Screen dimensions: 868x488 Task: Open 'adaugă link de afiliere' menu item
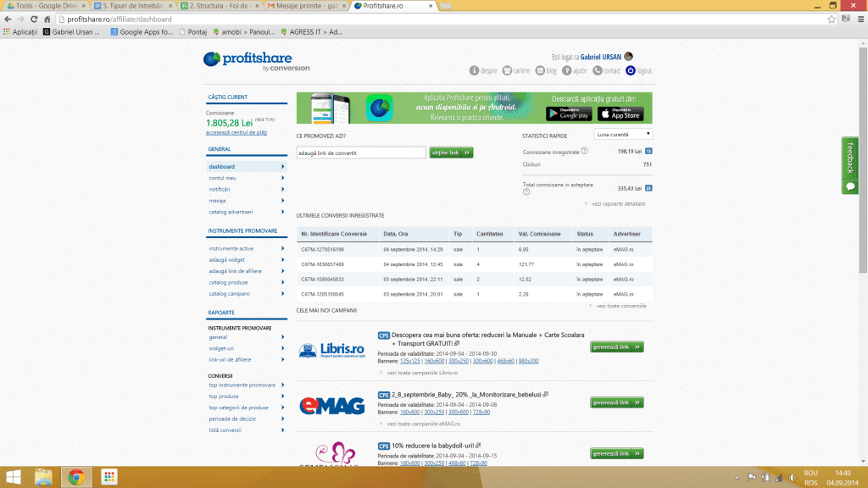tap(236, 271)
